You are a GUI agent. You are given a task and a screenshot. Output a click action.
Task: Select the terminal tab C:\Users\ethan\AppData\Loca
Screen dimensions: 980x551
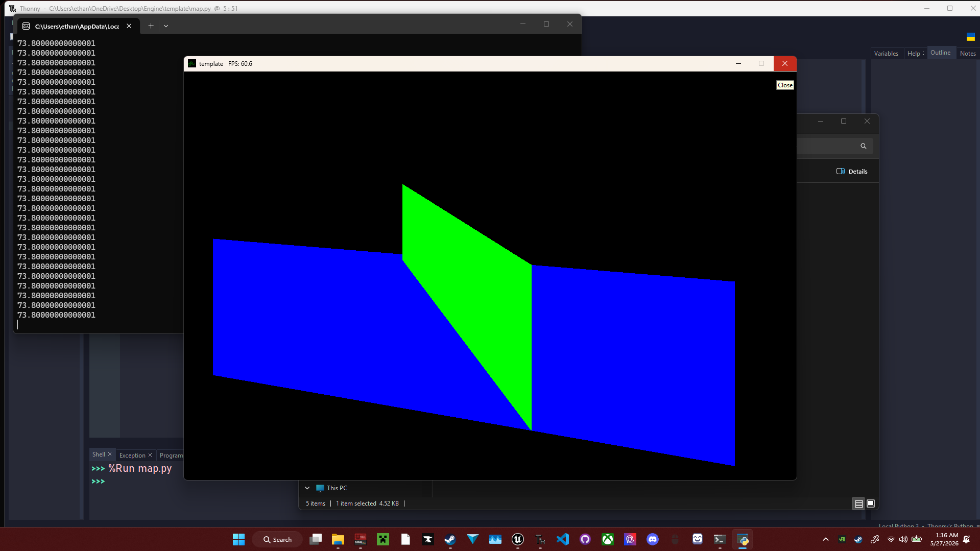[77, 26]
